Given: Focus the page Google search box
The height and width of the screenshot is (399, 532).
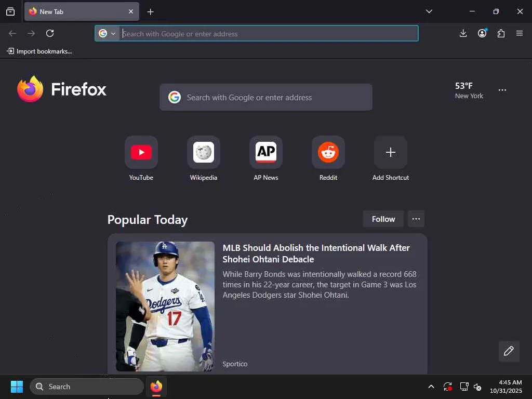Looking at the screenshot, I should [266, 97].
